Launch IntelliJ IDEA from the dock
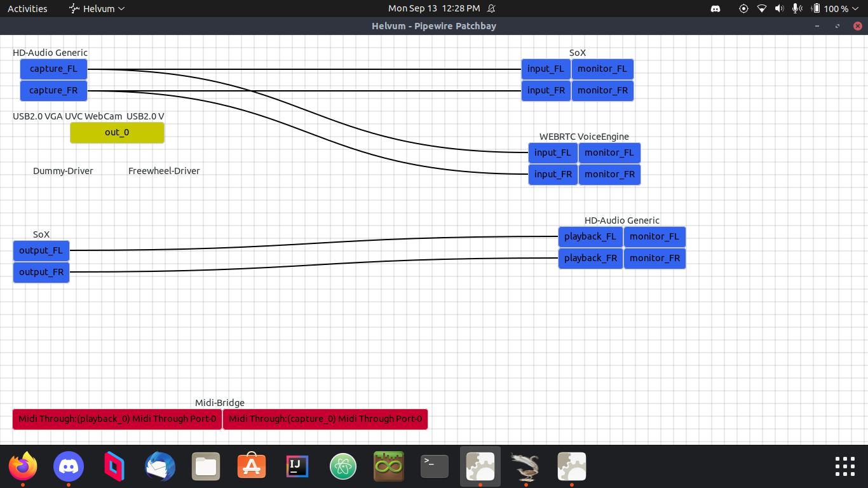 [297, 466]
